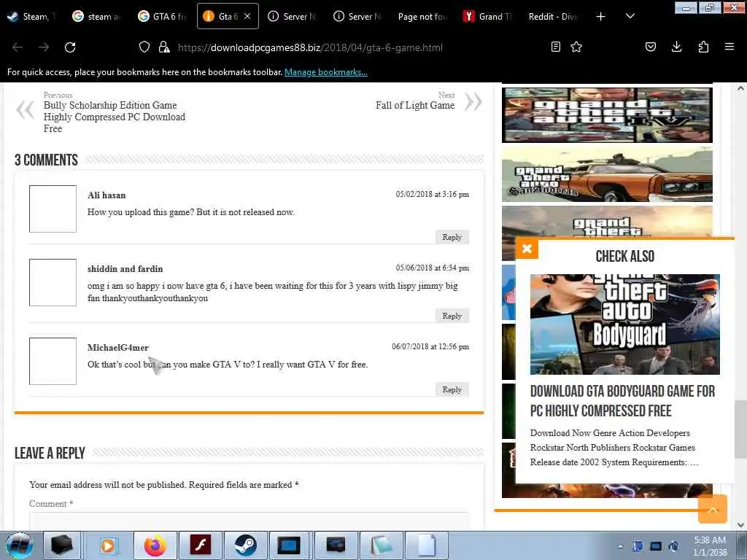Open the Grand Theft Auto IV sidebar banner
Screen dimensions: 747x560
point(607,114)
